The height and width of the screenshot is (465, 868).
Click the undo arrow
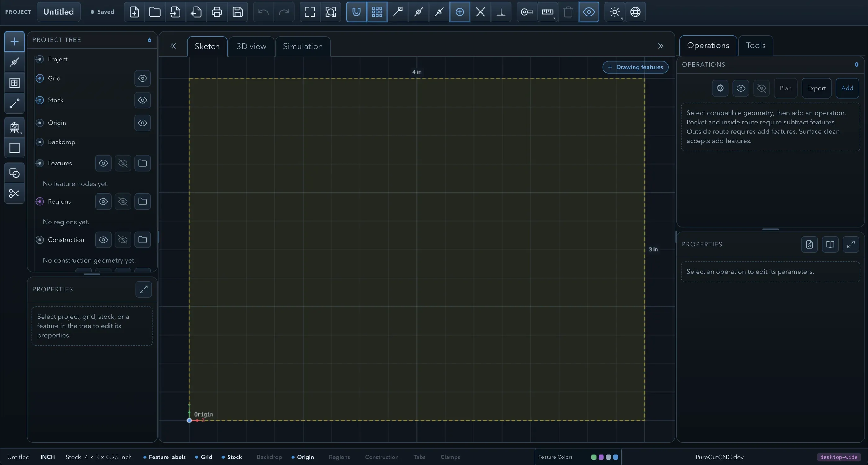point(263,12)
